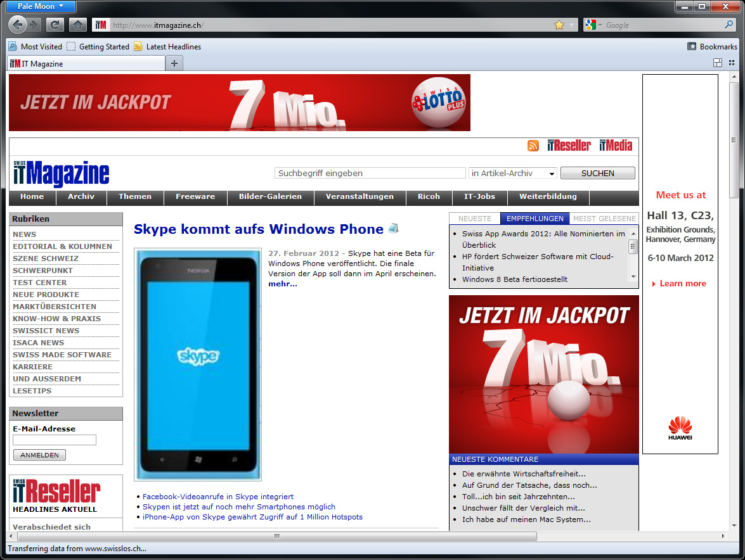Open the address bar history dropdown arrow

pyautogui.click(x=571, y=25)
